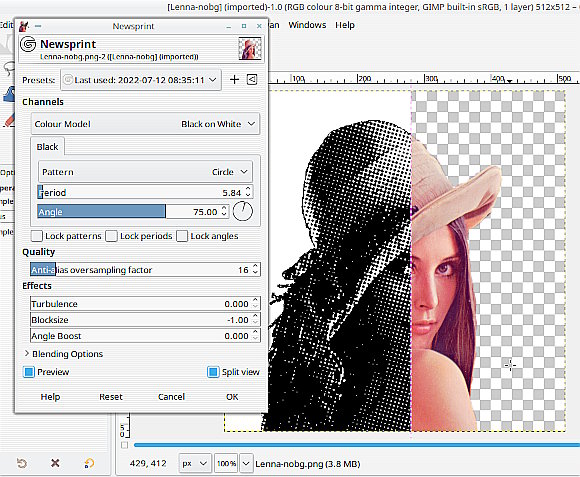This screenshot has height=477, width=580.
Task: Enable Lock patterns checkbox
Action: (x=37, y=236)
